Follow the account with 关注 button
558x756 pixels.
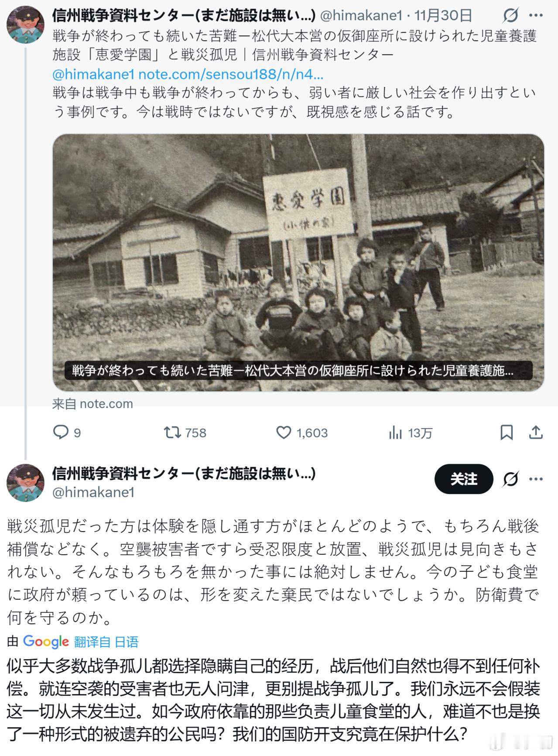(x=464, y=479)
